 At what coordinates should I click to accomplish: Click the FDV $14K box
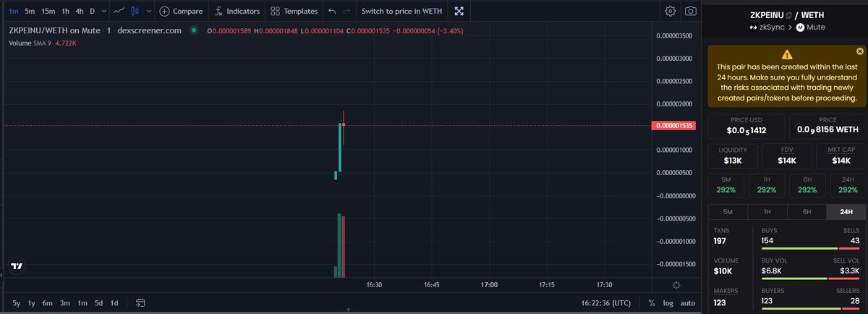(787, 155)
